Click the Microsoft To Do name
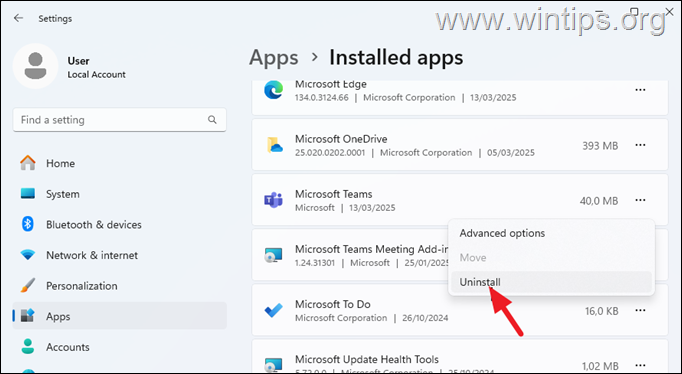The height and width of the screenshot is (374, 682). pos(333,304)
